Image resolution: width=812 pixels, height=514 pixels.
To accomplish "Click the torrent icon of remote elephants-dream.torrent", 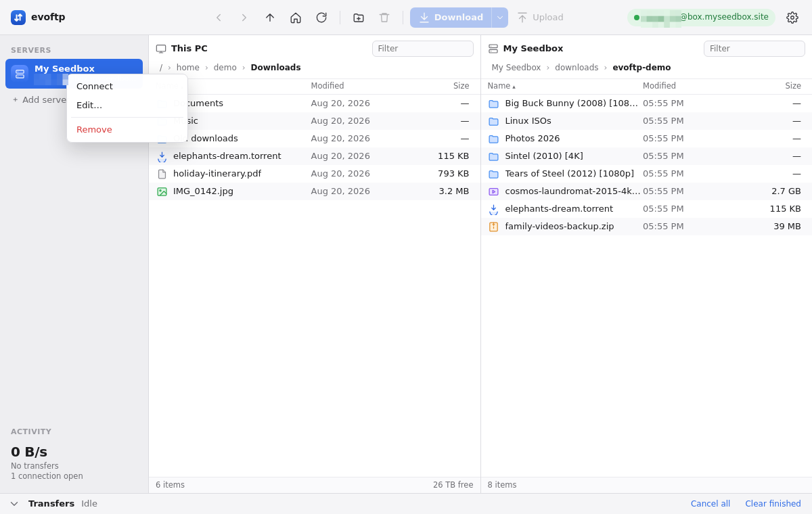I will click(493, 209).
